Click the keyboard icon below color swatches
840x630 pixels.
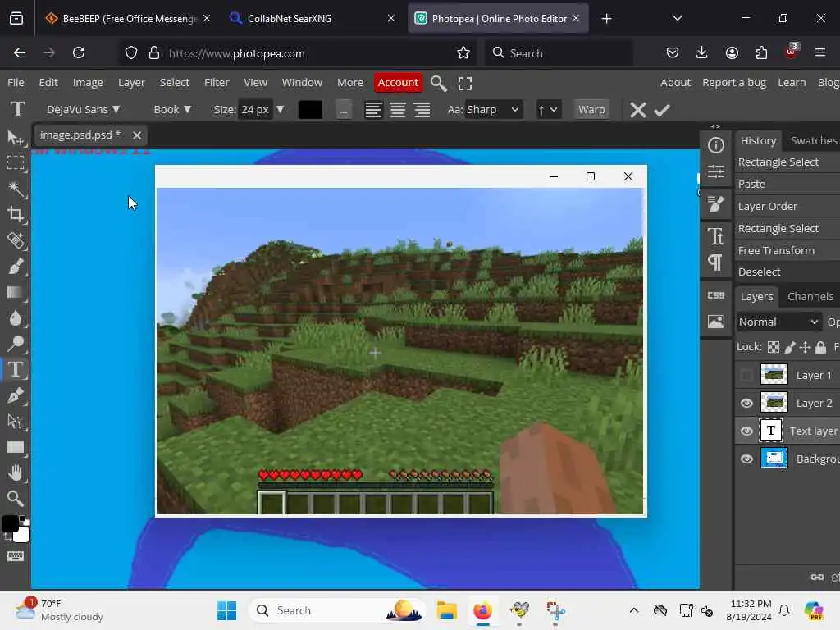point(15,556)
